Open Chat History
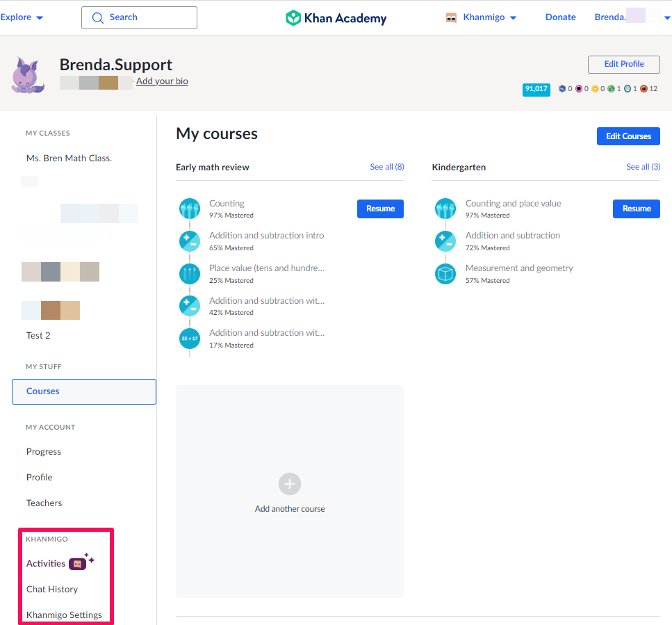 [x=52, y=589]
